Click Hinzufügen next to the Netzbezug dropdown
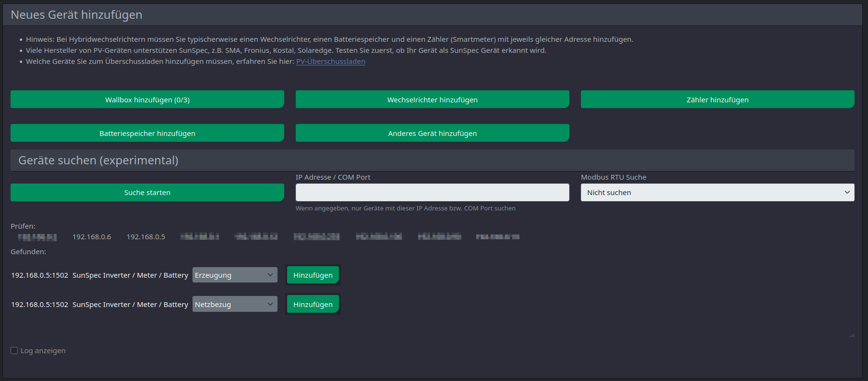 pyautogui.click(x=313, y=304)
